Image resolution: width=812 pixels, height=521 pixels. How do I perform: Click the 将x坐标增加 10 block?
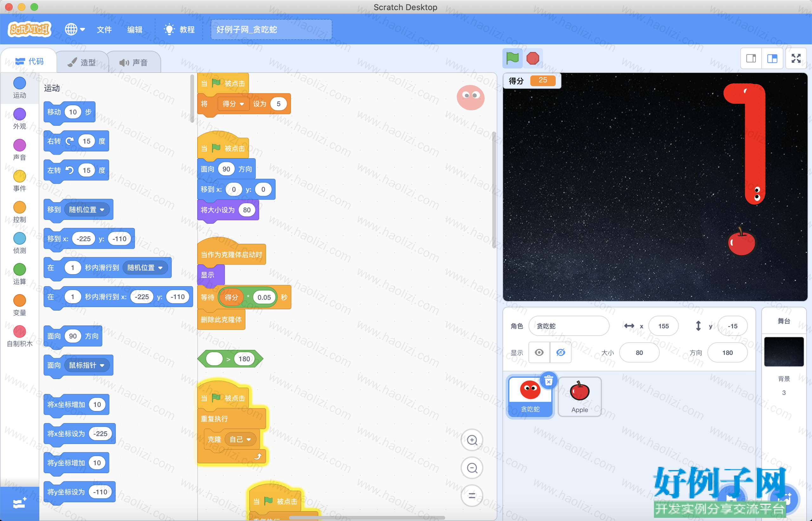click(x=76, y=405)
